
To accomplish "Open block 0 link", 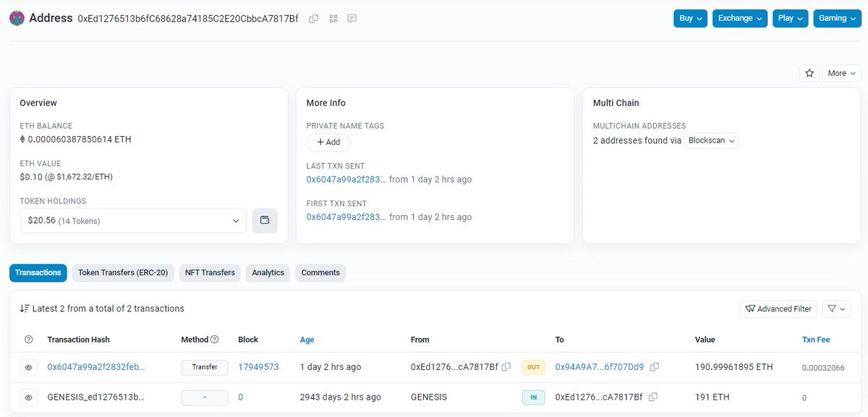I will [241, 397].
